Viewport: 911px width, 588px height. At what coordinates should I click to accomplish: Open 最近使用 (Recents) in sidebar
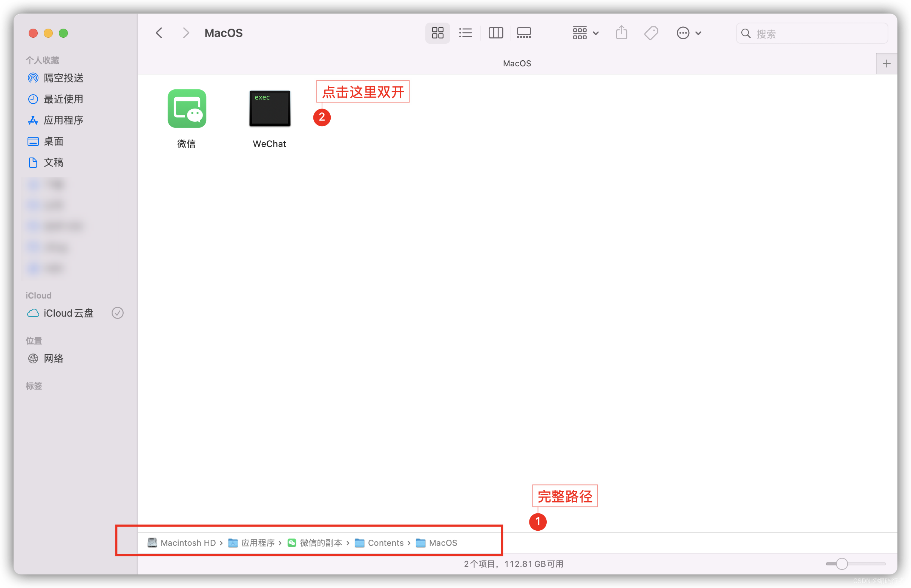(63, 99)
